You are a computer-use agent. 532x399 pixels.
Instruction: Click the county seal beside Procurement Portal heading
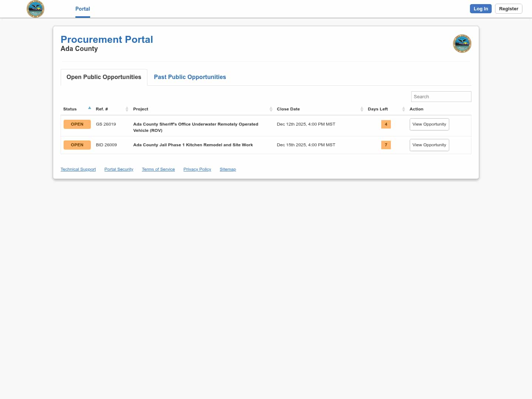click(x=462, y=44)
